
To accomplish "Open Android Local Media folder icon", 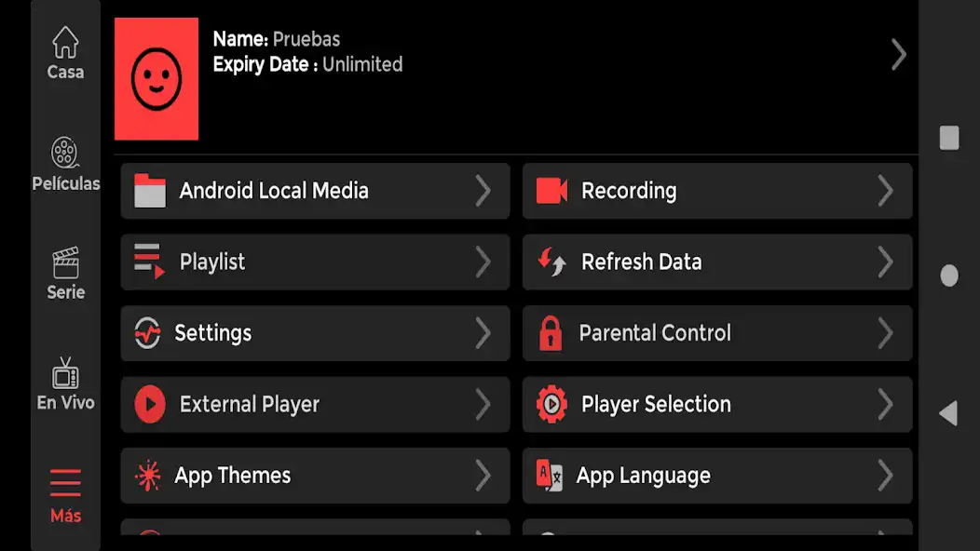I will (148, 191).
